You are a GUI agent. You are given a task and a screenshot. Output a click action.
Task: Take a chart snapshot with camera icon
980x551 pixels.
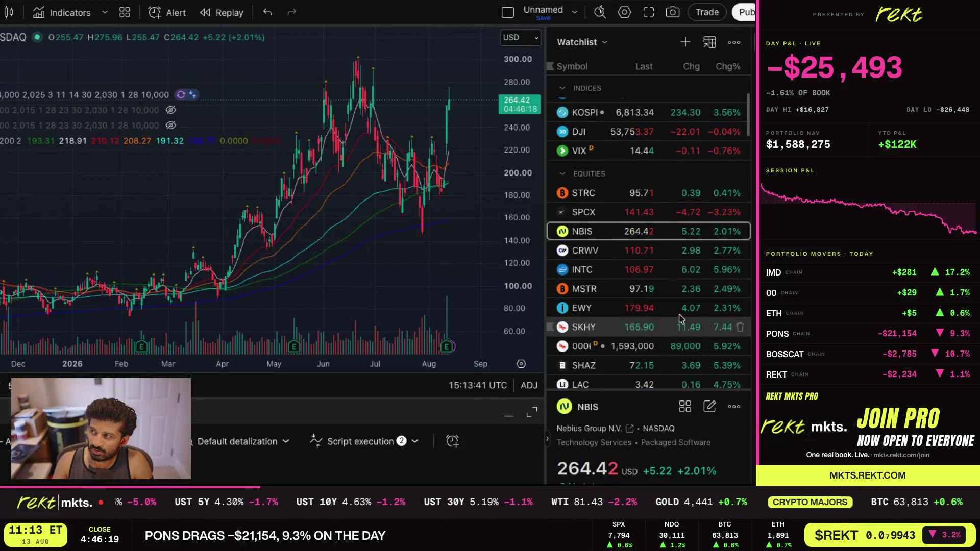tap(673, 13)
